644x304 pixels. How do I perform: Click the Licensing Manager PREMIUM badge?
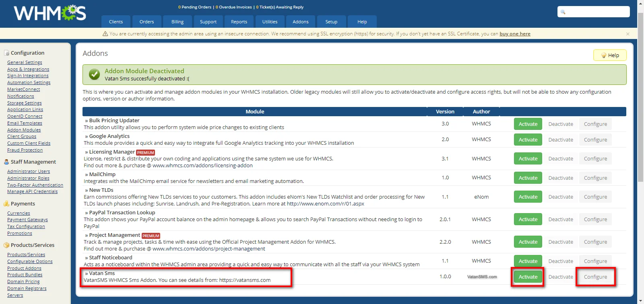pyautogui.click(x=145, y=152)
